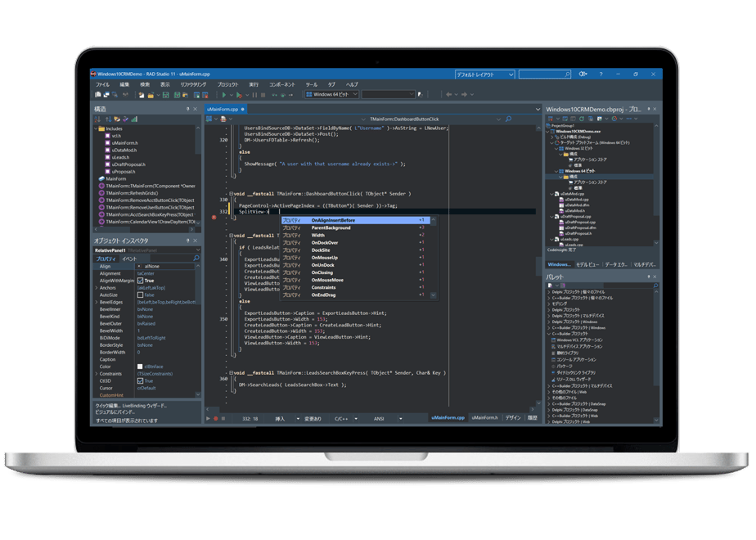Open the Windows 64 ビット target platform dropdown
This screenshot has width=756, height=540.
point(355,94)
